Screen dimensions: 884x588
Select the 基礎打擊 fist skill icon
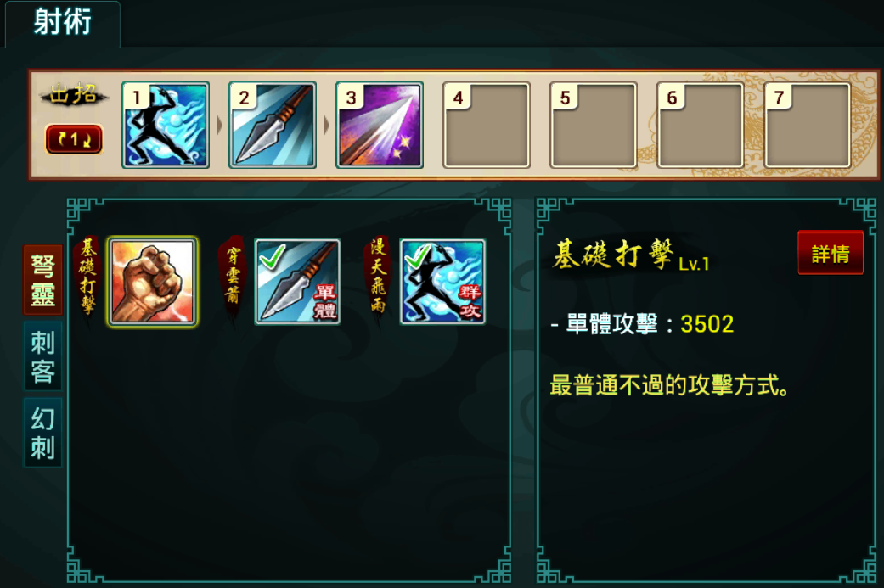coord(152,282)
